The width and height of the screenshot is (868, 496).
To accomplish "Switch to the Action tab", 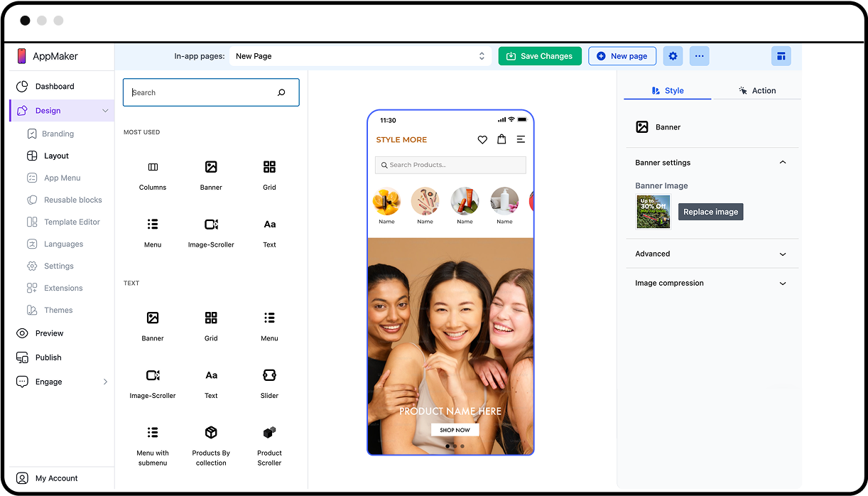I will 756,90.
